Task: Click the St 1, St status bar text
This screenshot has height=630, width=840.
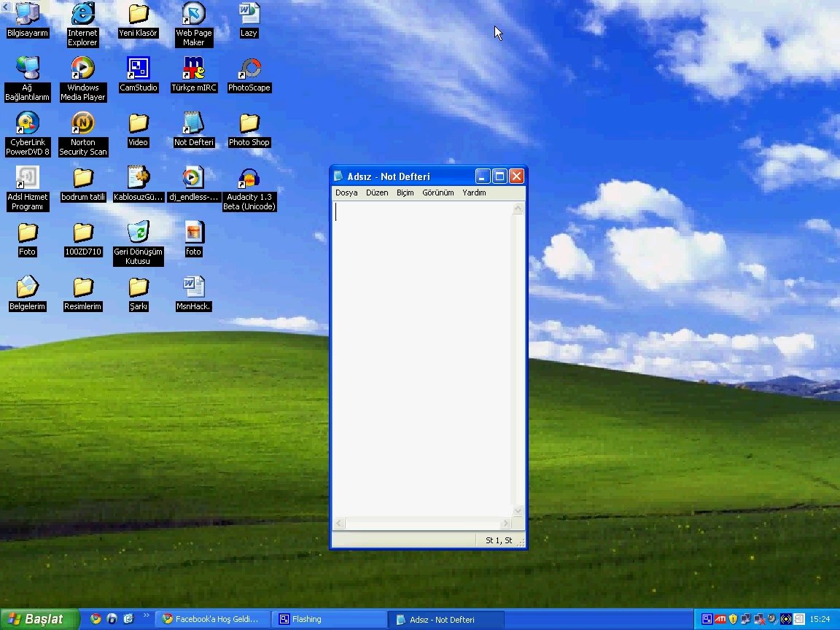Action: click(499, 540)
